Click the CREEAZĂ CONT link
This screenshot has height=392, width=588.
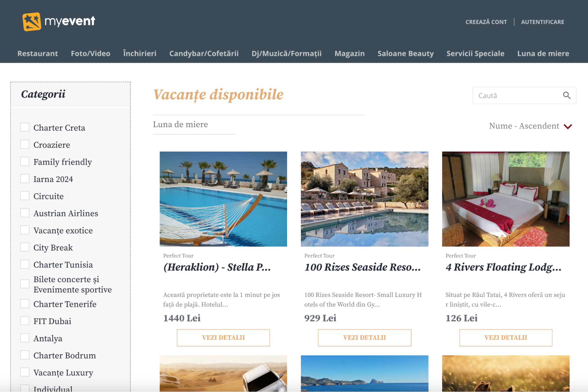point(486,22)
